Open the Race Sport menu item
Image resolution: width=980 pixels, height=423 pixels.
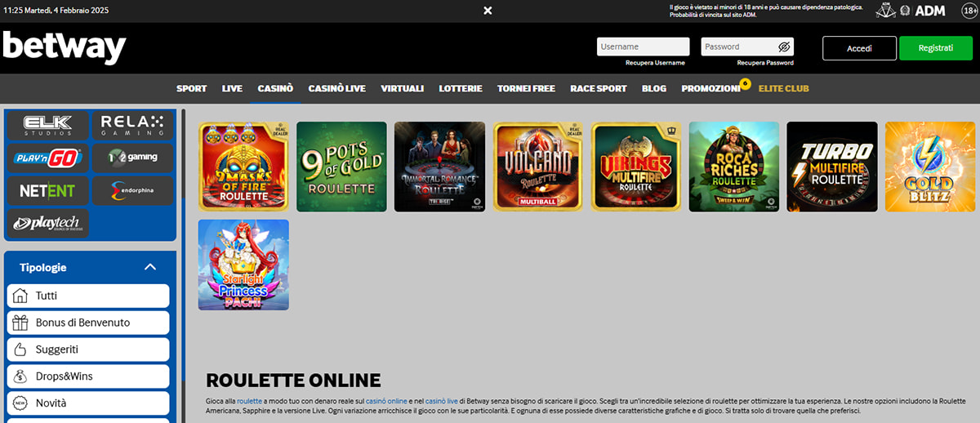599,88
